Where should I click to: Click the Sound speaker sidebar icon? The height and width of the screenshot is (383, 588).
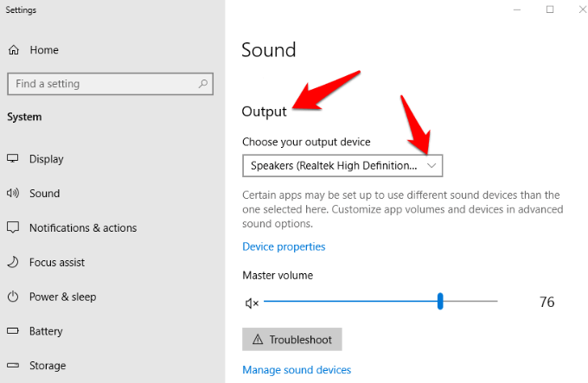[x=13, y=194]
